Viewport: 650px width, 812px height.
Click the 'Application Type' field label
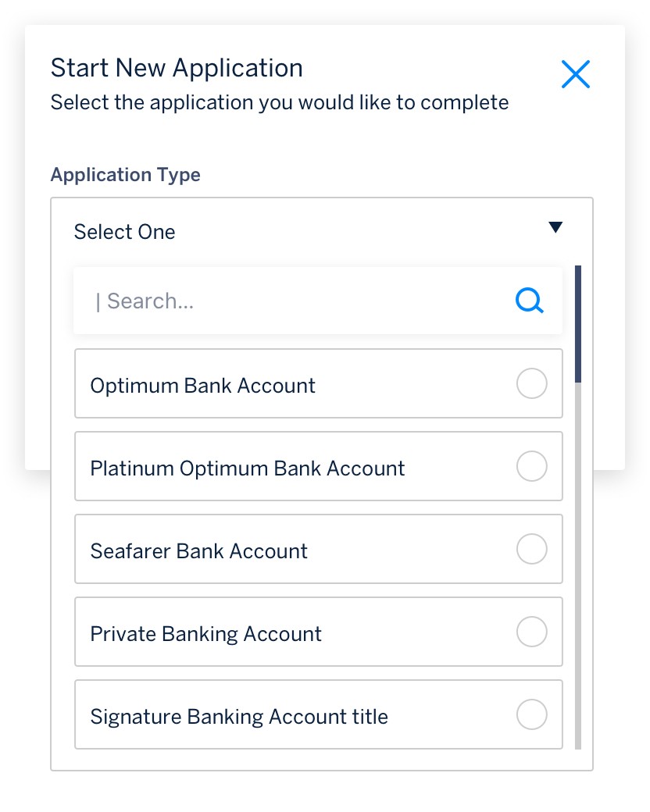point(125,175)
